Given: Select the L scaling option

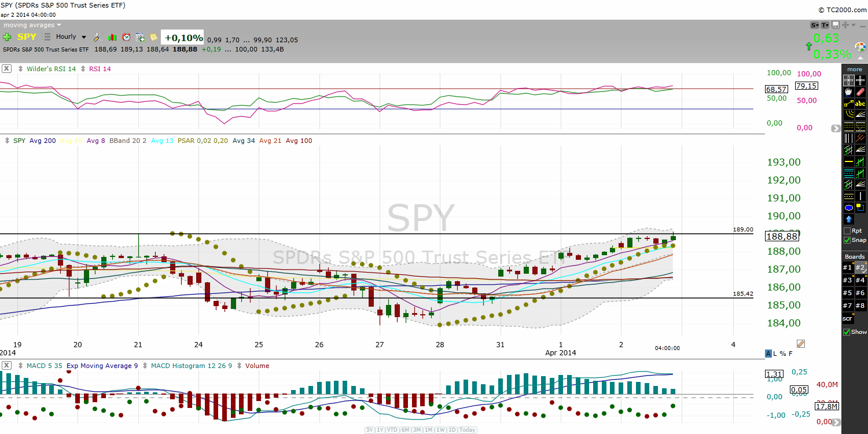Looking at the screenshot, I should coord(775,354).
